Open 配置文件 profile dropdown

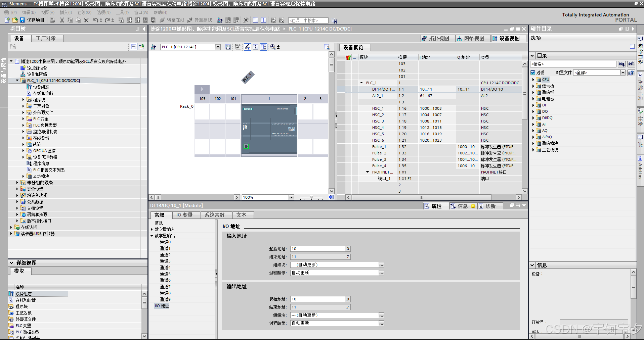pos(623,72)
